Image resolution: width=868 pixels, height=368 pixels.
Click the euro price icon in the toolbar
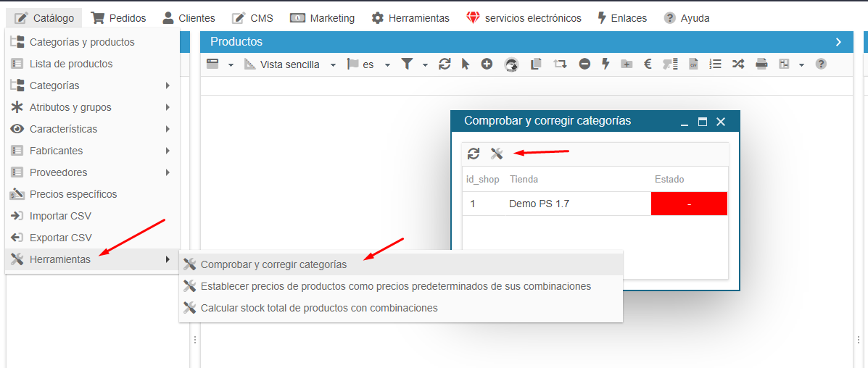click(648, 64)
